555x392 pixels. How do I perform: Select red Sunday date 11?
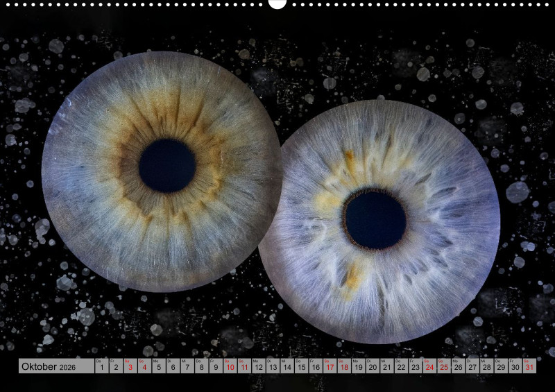point(244,366)
